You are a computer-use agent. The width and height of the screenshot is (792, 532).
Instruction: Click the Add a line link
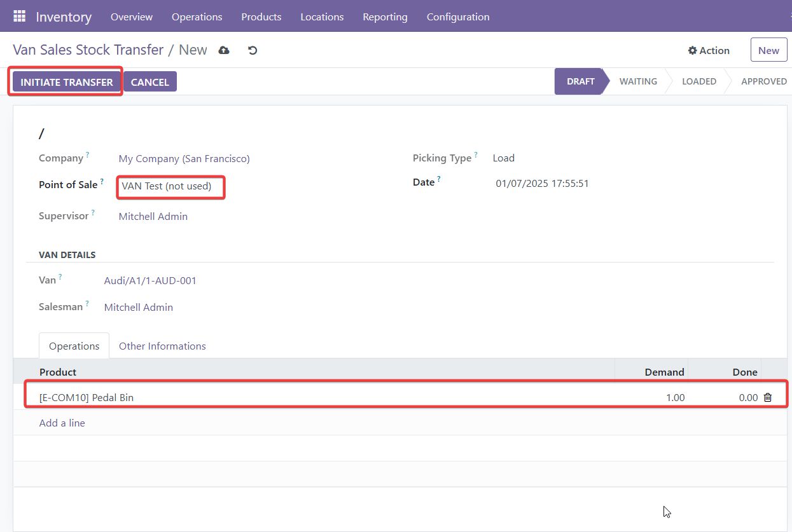(62, 423)
